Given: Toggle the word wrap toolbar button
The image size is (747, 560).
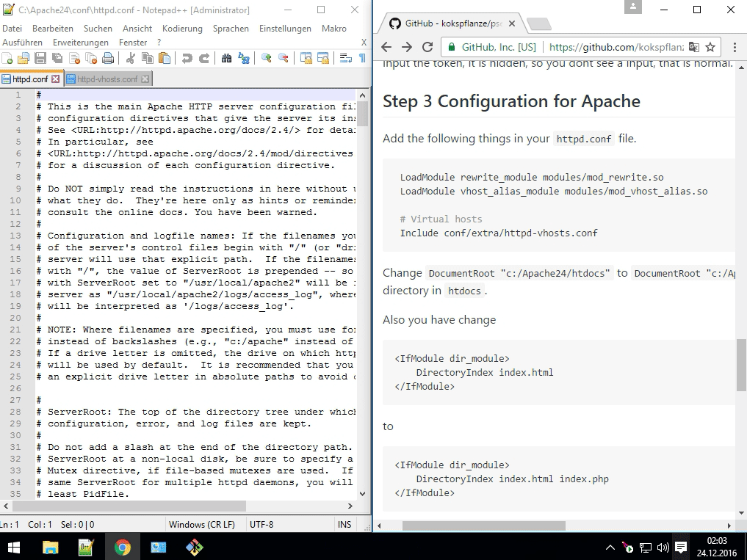Looking at the screenshot, I should click(345, 58).
